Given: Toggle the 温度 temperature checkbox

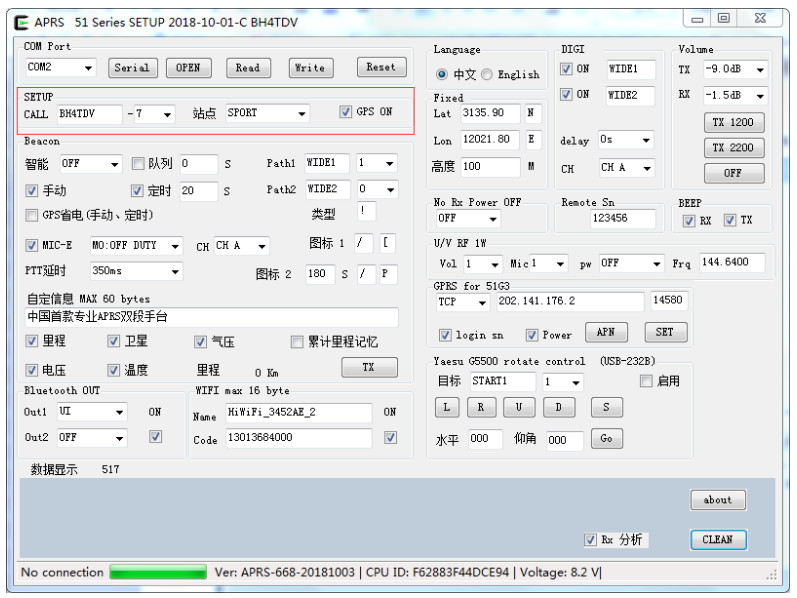Looking at the screenshot, I should tap(113, 370).
